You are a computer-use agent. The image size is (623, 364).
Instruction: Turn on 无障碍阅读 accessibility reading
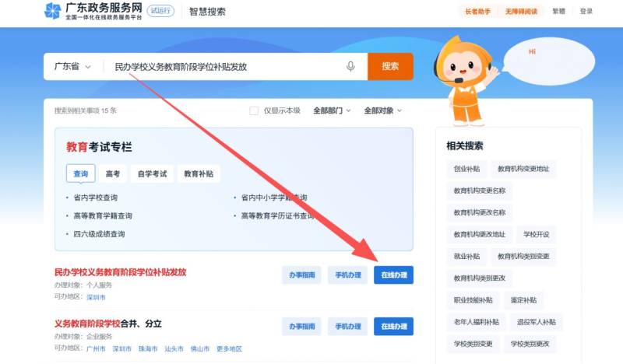click(521, 12)
